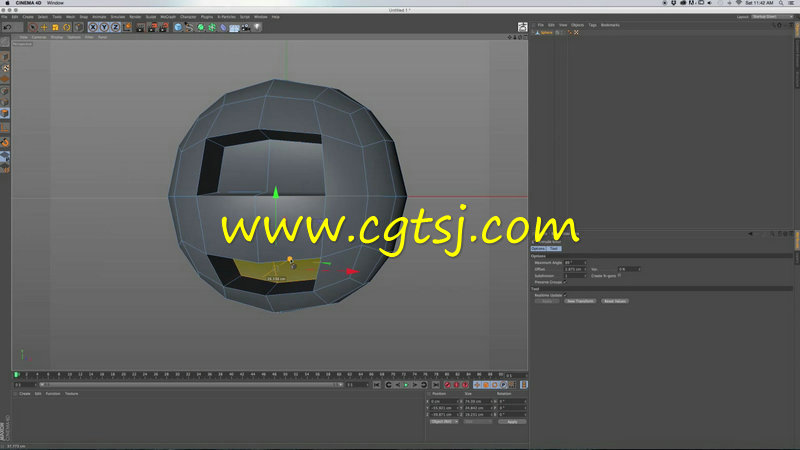This screenshot has width=800, height=450.
Task: Click the Render View clapperboard icon
Action: pyautogui.click(x=140, y=27)
